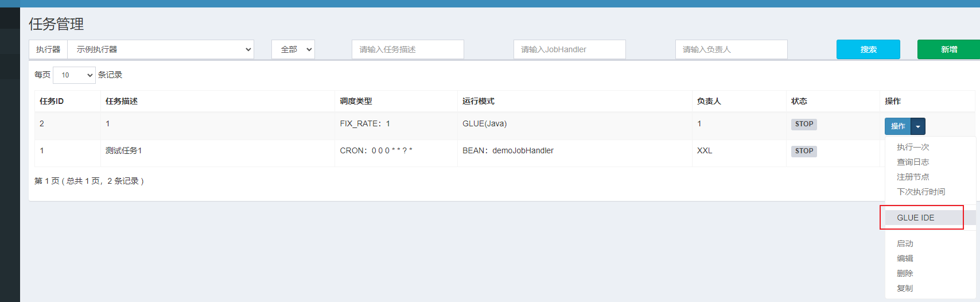Click 删除 in the action menu
980x302 pixels.
click(905, 273)
